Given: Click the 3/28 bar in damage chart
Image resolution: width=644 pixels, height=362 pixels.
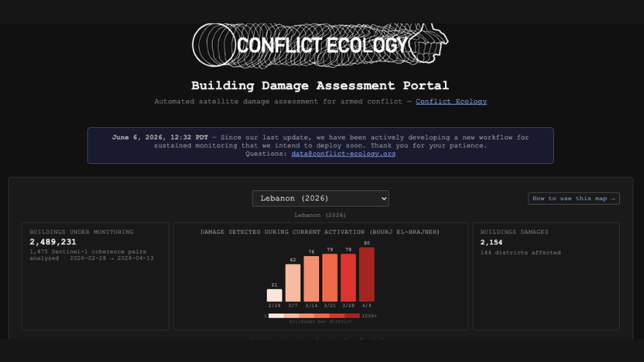Looking at the screenshot, I should pos(348,277).
